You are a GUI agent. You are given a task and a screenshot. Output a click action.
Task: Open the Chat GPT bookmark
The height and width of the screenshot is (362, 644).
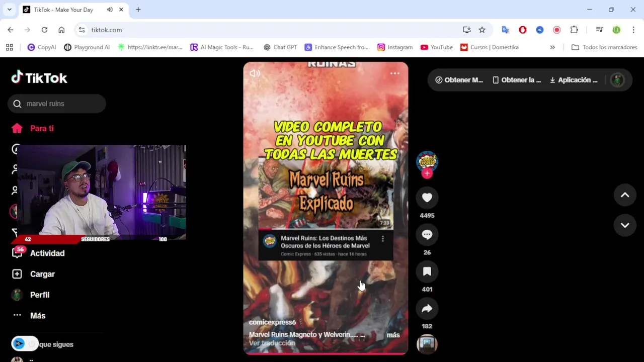pos(280,47)
